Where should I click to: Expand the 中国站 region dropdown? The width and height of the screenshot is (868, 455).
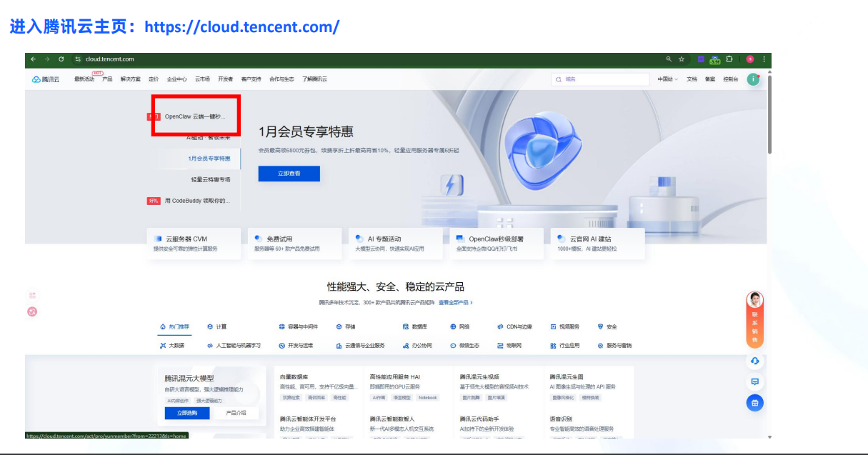(668, 79)
